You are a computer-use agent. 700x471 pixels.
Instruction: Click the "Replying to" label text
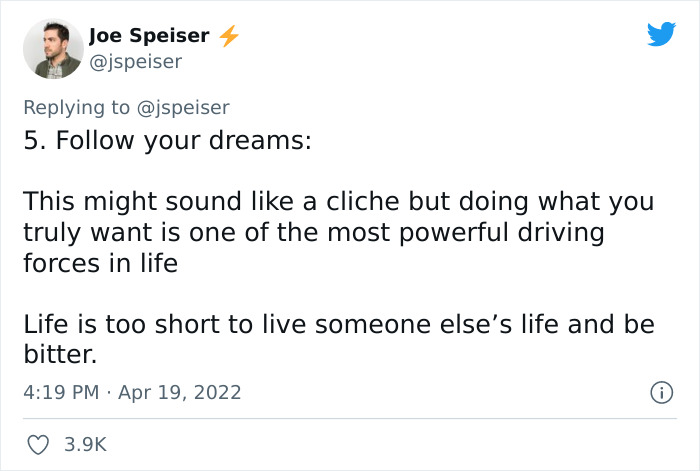point(77,107)
